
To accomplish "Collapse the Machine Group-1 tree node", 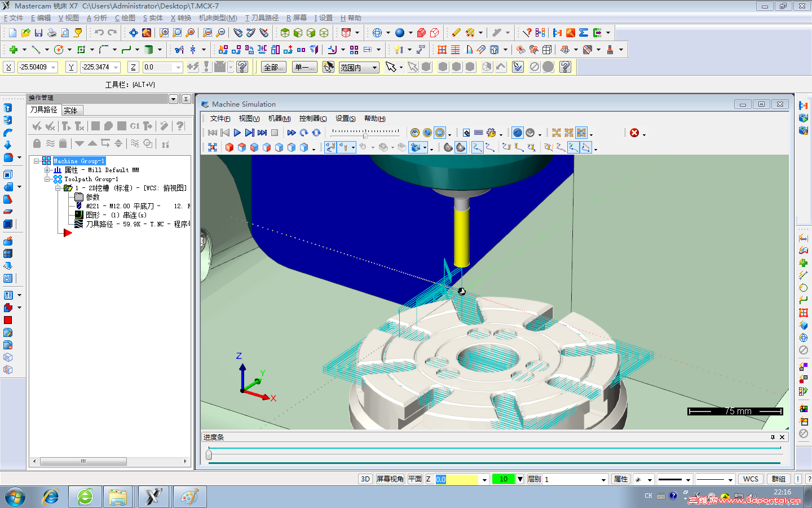I will [37, 161].
